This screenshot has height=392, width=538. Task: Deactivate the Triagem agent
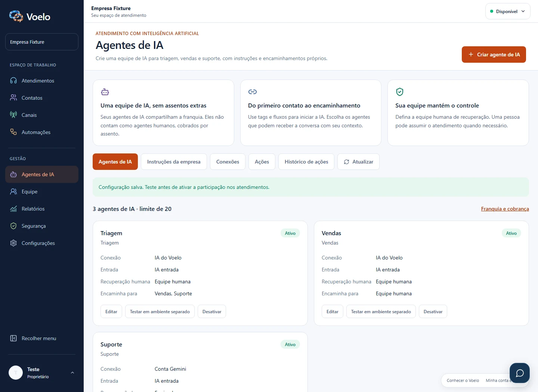pos(212,312)
